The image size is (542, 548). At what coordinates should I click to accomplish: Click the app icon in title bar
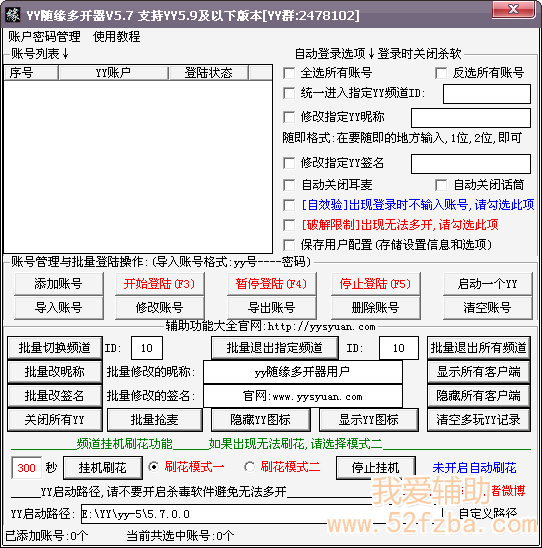pos(13,15)
